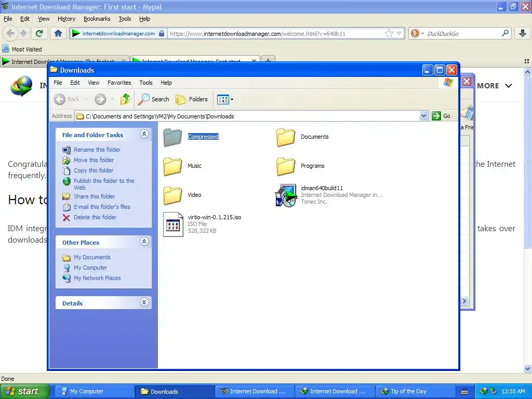
Task: Open browser Downloads arrow button
Action: 523,33
